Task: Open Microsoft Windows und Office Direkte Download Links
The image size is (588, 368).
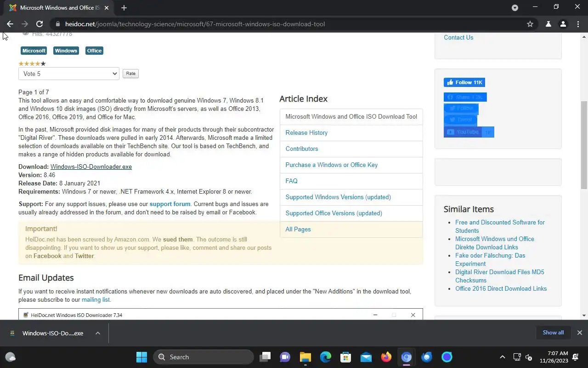Action: [495, 243]
